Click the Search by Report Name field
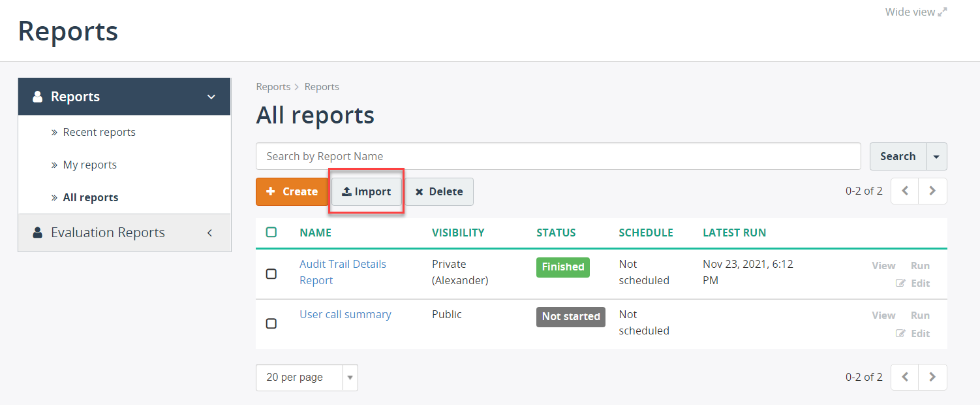The height and width of the screenshot is (405, 980). tap(559, 156)
